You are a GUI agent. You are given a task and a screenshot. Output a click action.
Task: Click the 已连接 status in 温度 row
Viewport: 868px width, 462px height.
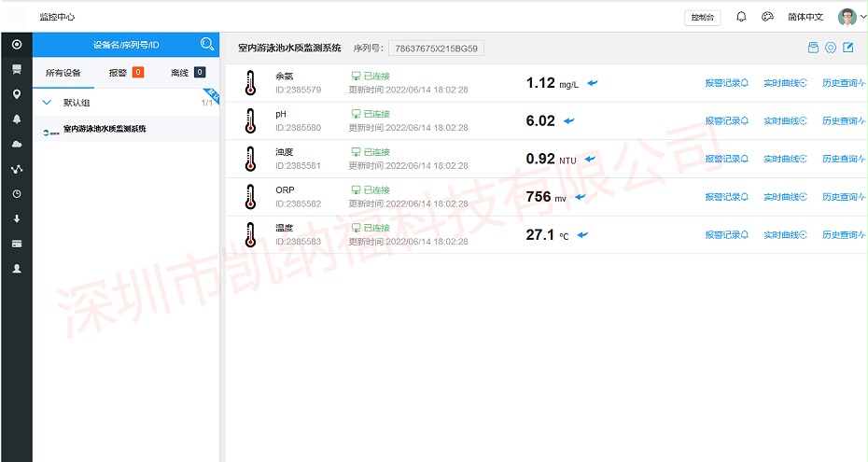tap(371, 228)
